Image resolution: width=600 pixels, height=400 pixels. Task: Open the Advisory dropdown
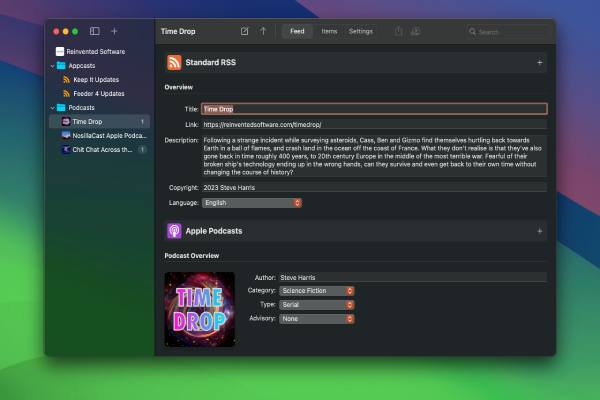[x=316, y=319]
